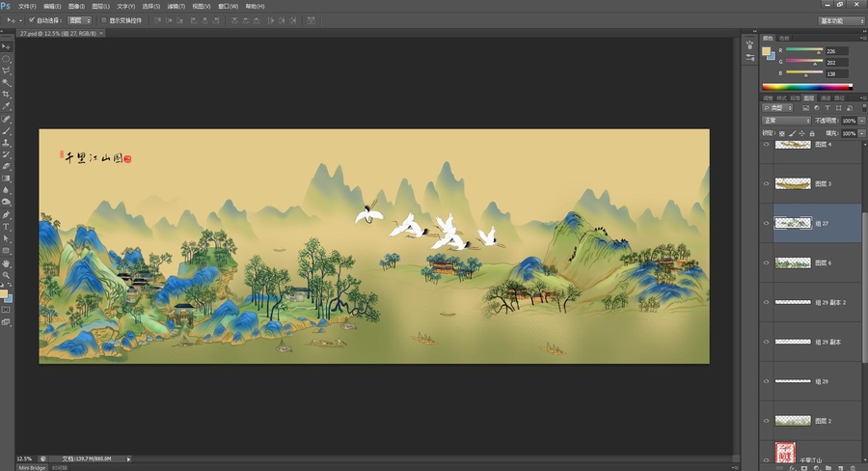Toggle 自动选择 auto-select checkbox
868x471 pixels.
pyautogui.click(x=32, y=20)
